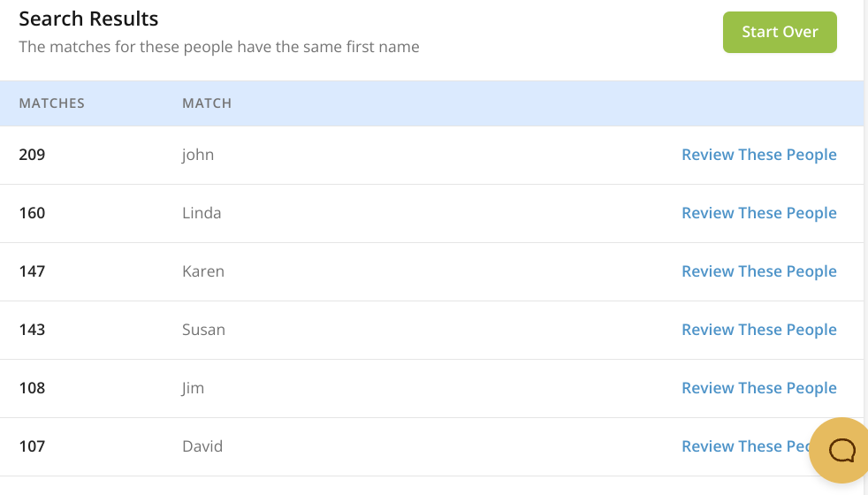
Task: Review These People for Susan
Action: 758,330
